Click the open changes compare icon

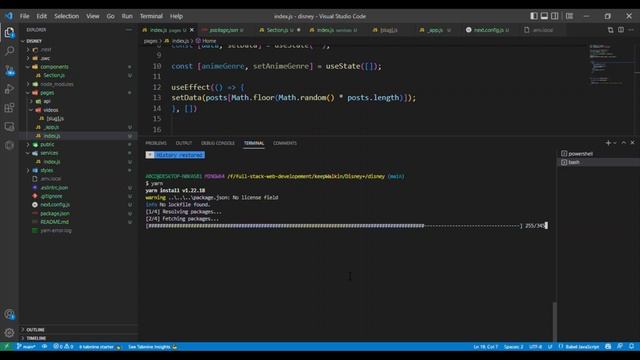coord(611,30)
